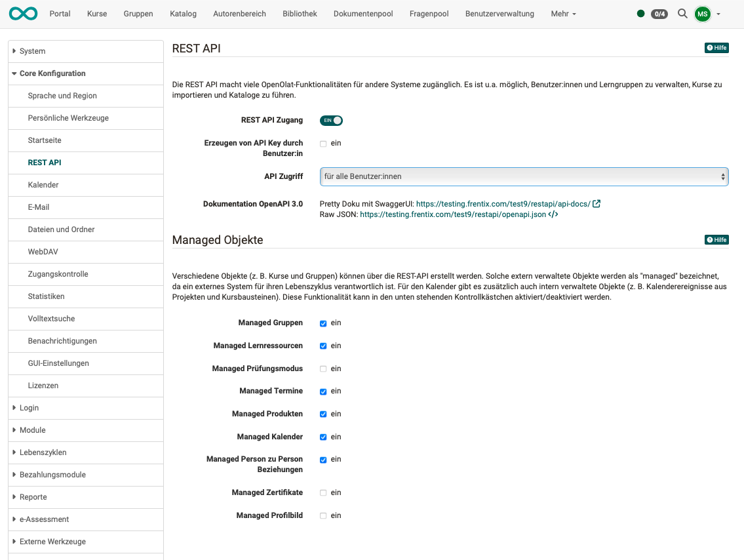The image size is (744, 560).
Task: Check the Managed Prüfungsmodus box
Action: pos(323,369)
